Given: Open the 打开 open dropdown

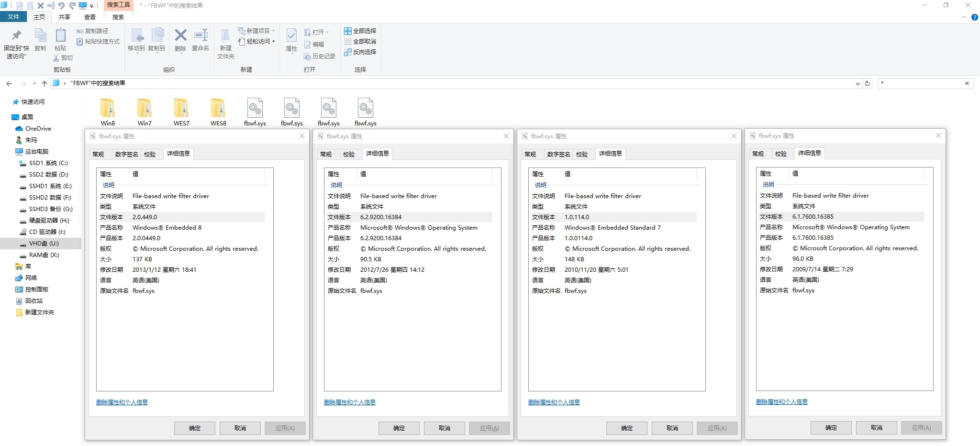Looking at the screenshot, I should (x=317, y=33).
